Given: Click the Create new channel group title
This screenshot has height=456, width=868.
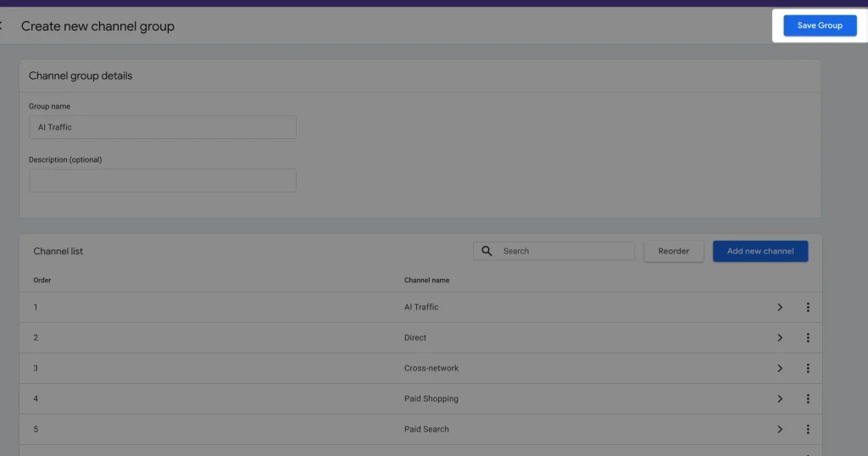Looking at the screenshot, I should pos(97,26).
